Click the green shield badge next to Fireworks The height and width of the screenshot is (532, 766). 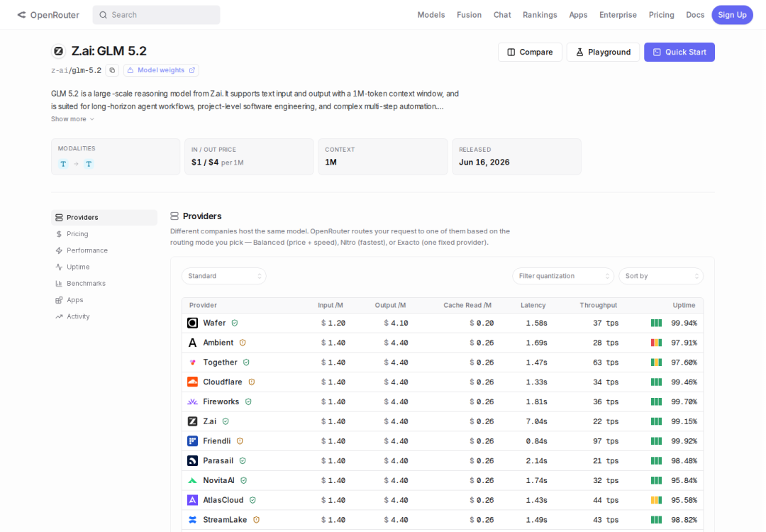click(248, 401)
